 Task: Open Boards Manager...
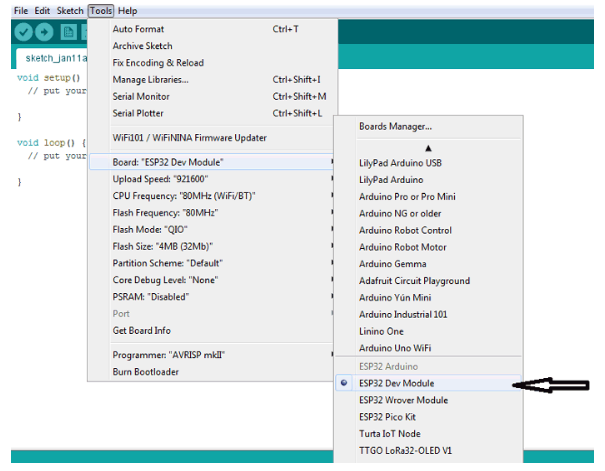click(395, 127)
